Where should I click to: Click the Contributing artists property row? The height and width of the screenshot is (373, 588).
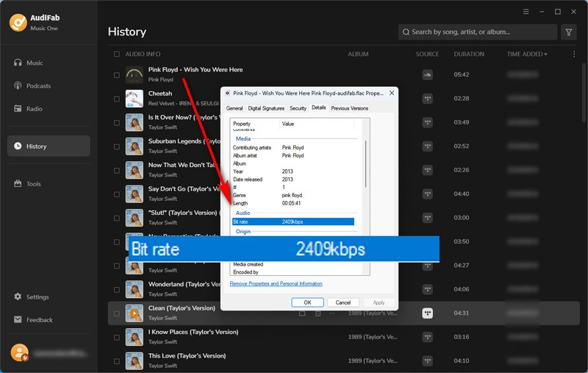click(293, 147)
